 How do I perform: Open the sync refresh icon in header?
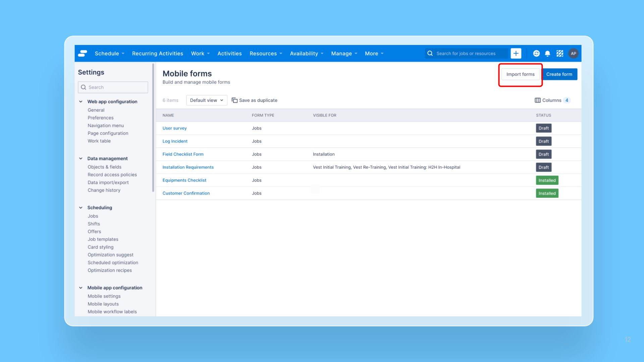[x=536, y=53]
